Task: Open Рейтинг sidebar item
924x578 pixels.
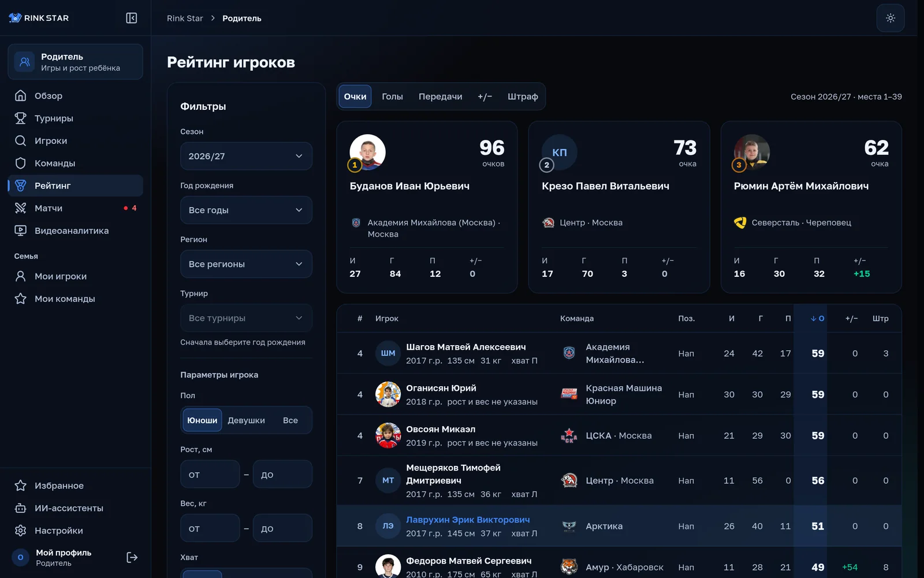Action: tap(75, 186)
